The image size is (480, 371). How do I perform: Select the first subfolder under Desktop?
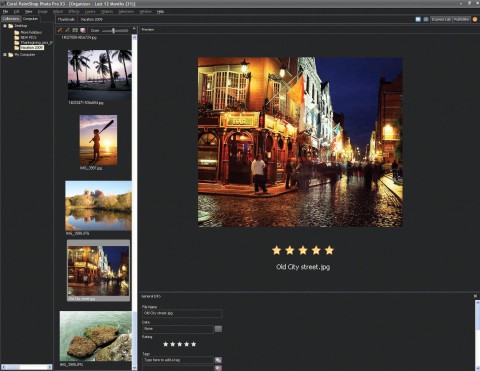(x=31, y=32)
